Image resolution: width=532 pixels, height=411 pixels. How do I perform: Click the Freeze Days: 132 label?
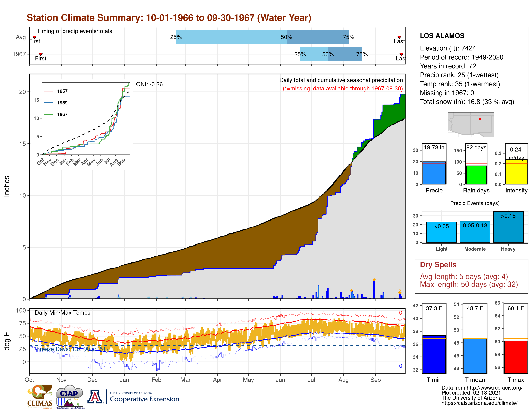pos(72,349)
